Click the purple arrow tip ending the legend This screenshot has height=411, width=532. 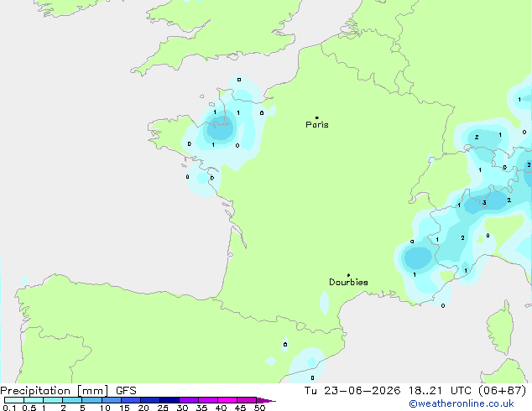coord(266,400)
